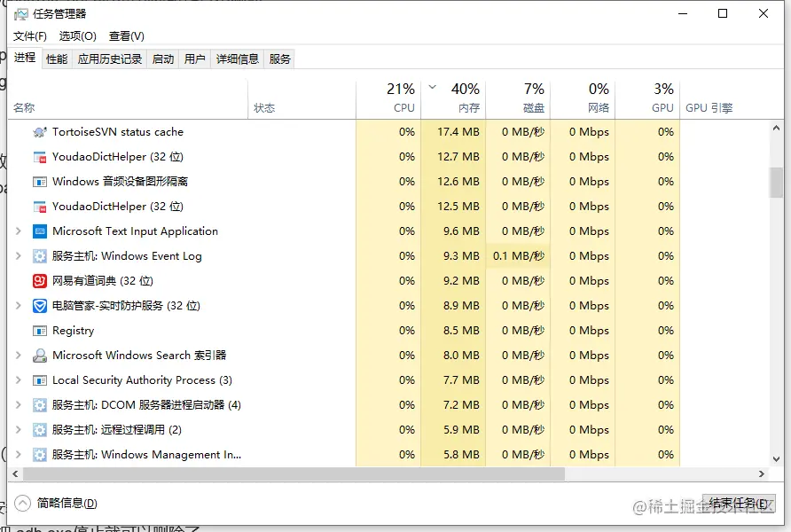This screenshot has width=791, height=532.
Task: Click the gear icon for DCOM 服务器进程启动器
Action: pyautogui.click(x=40, y=405)
